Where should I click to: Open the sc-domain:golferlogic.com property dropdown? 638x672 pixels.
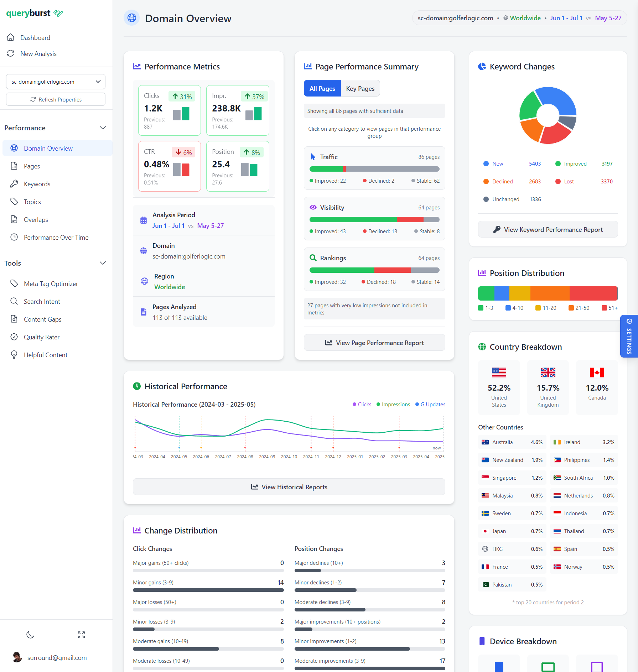click(56, 82)
